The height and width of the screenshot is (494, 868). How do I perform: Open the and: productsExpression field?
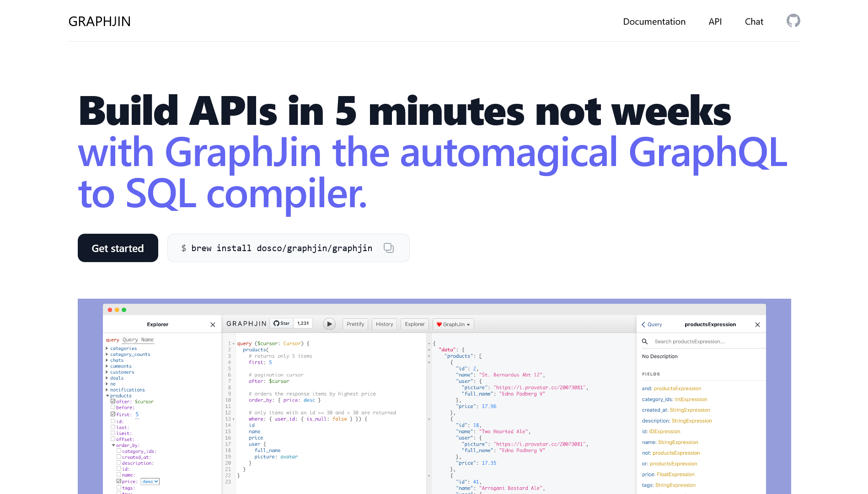coord(671,389)
